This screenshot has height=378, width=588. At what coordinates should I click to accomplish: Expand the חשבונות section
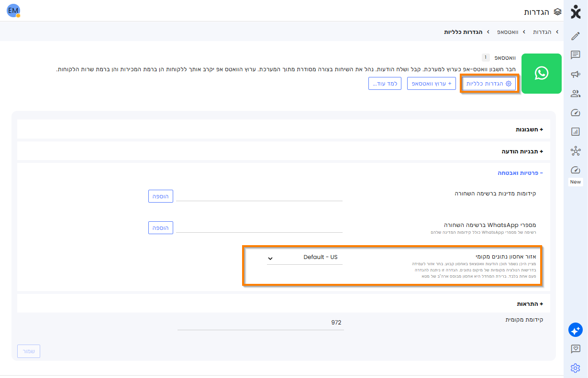pyautogui.click(x=283, y=130)
